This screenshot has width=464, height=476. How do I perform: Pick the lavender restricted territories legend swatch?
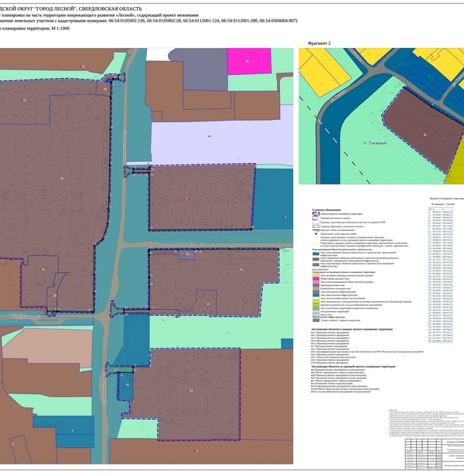tap(316, 311)
